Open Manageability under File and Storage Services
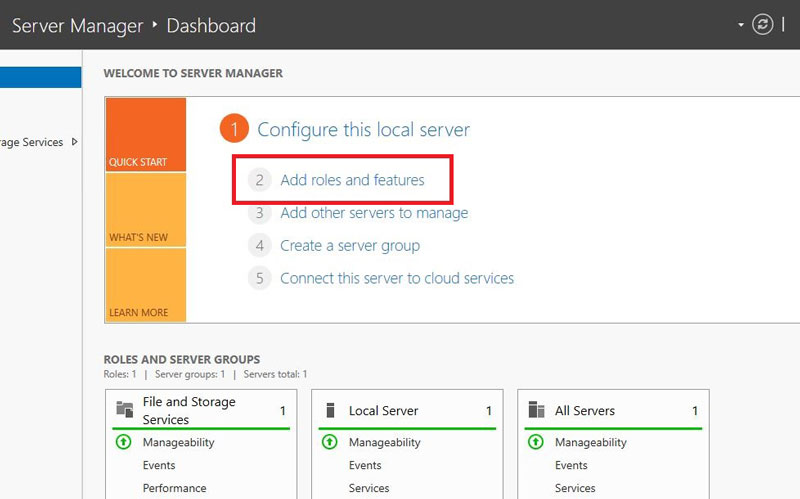Image resolution: width=800 pixels, height=499 pixels. (179, 442)
